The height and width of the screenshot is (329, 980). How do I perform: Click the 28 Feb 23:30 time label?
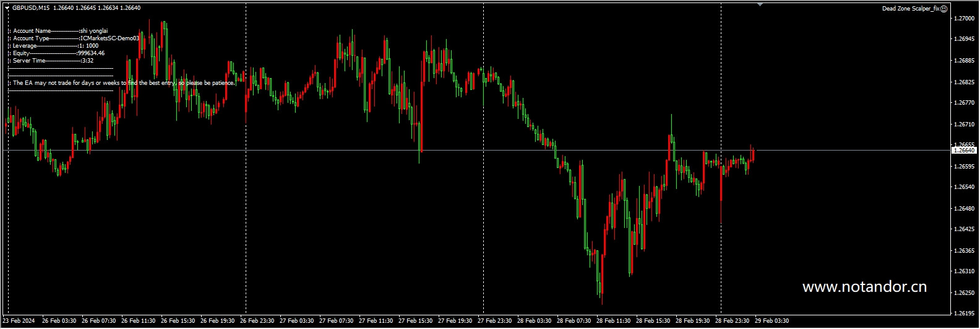tap(733, 321)
